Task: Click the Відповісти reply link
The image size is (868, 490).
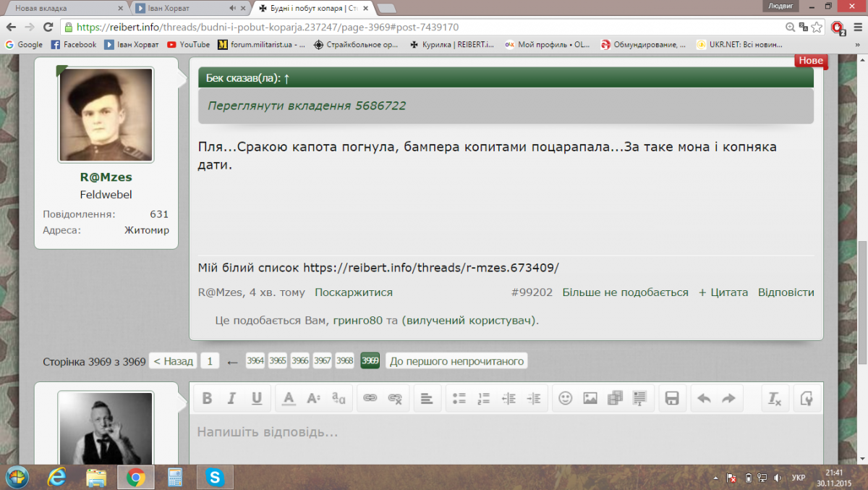Action: (x=786, y=292)
